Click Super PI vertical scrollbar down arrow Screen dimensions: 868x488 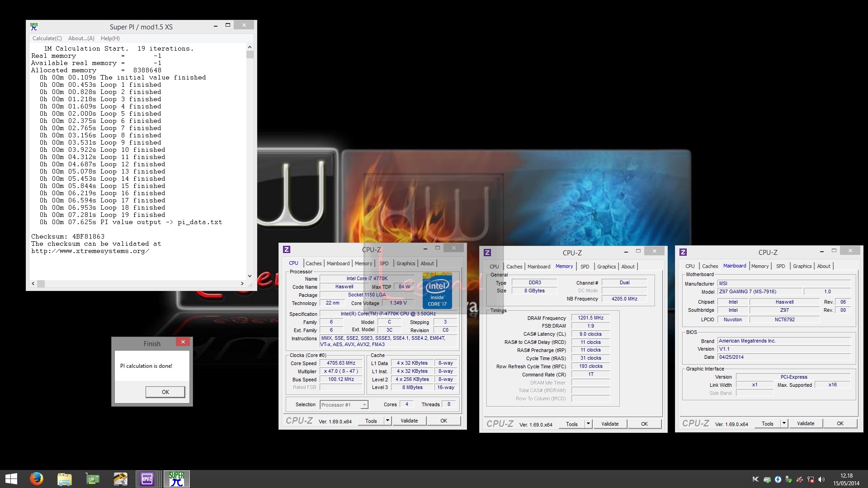250,276
